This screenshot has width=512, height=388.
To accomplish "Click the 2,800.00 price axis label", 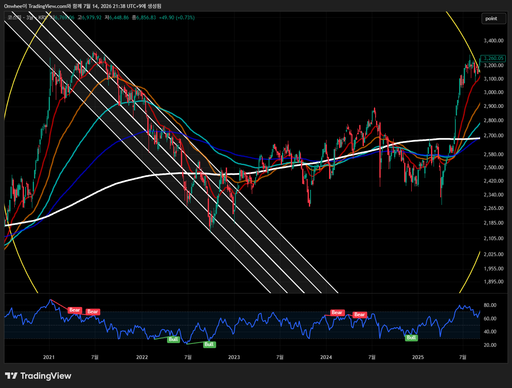I will point(493,120).
